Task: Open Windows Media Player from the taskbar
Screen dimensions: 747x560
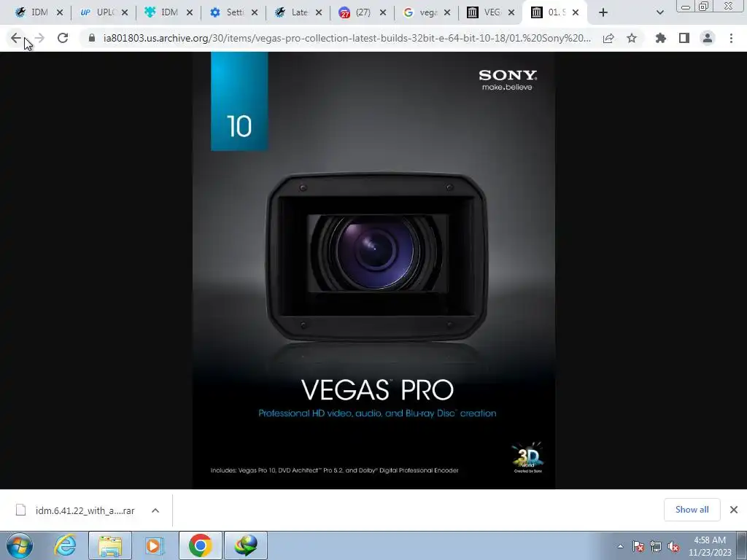Action: (154, 545)
